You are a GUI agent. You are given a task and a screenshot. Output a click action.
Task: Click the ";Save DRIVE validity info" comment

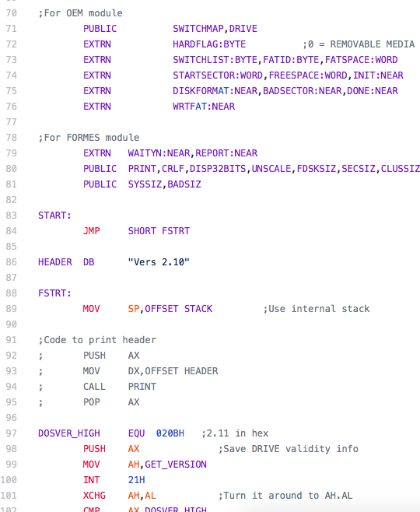(x=288, y=449)
